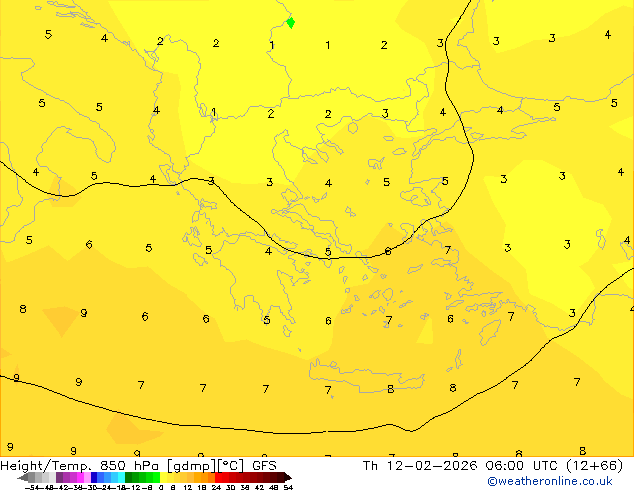Click the 'GFS' model name in title
This screenshot has width=634, height=490.
click(x=264, y=466)
